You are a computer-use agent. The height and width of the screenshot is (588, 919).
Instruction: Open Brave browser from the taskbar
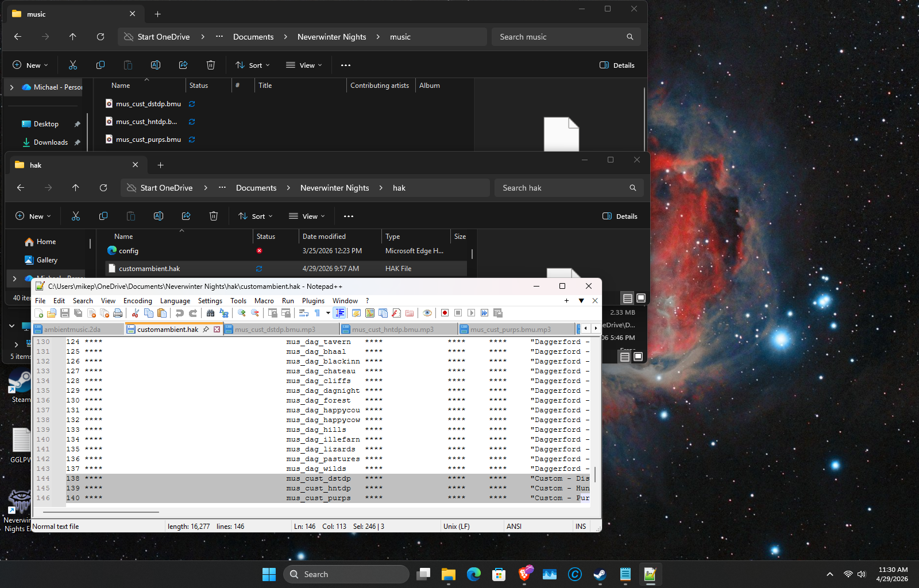pos(524,574)
